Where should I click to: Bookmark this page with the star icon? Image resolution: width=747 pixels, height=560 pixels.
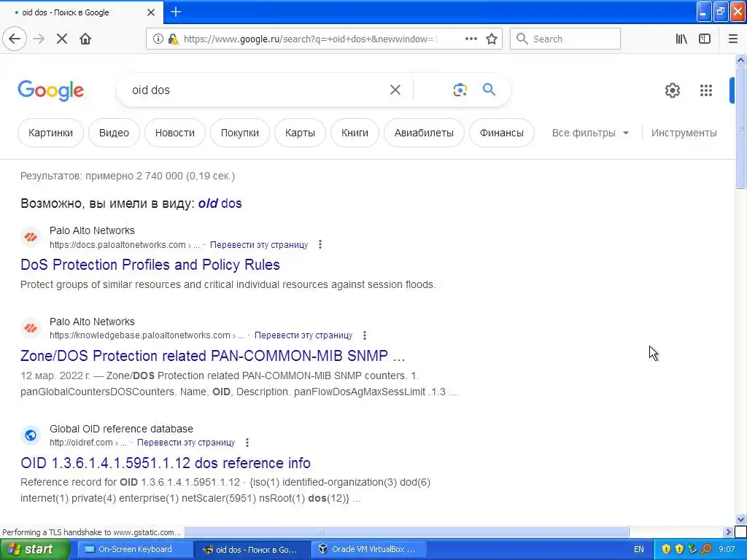(492, 39)
